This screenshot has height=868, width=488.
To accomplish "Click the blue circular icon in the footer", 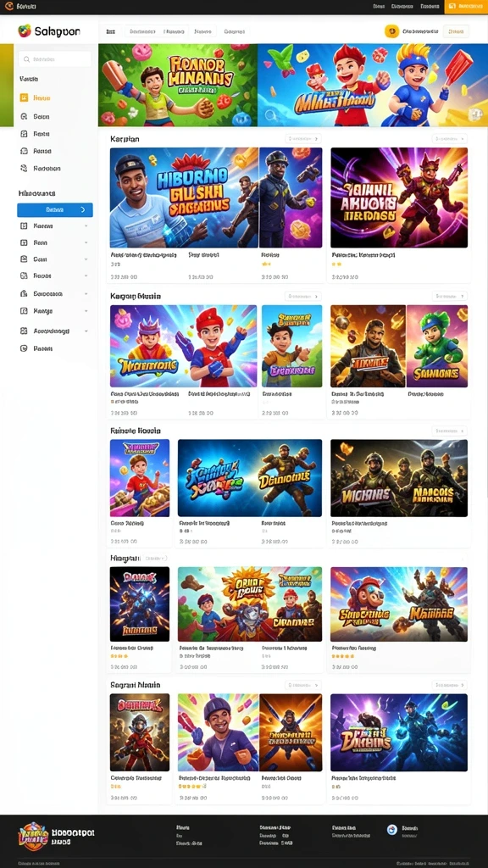I will click(392, 829).
